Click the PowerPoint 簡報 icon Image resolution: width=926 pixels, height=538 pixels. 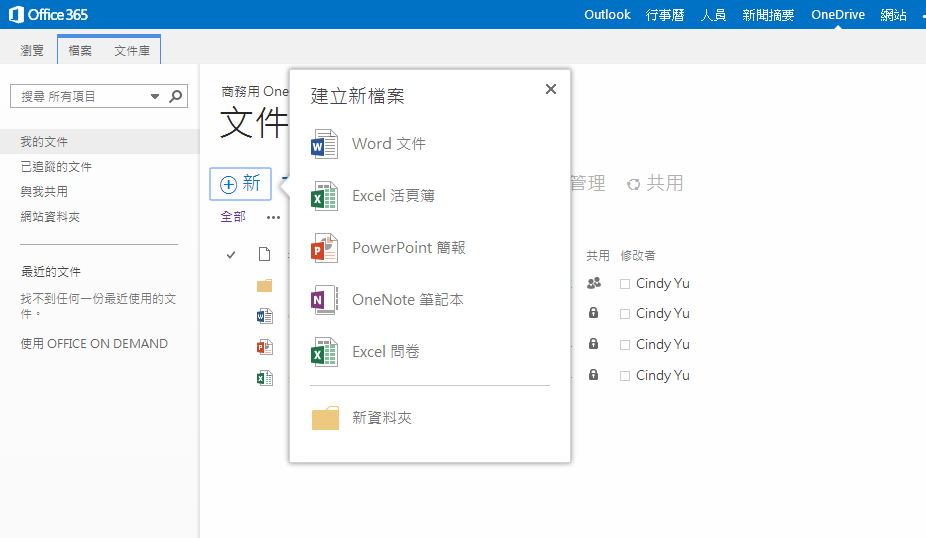click(325, 248)
